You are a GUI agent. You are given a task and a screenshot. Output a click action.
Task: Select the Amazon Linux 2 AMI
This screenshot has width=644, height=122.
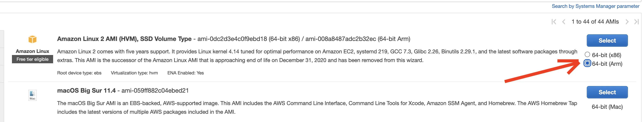pos(607,40)
